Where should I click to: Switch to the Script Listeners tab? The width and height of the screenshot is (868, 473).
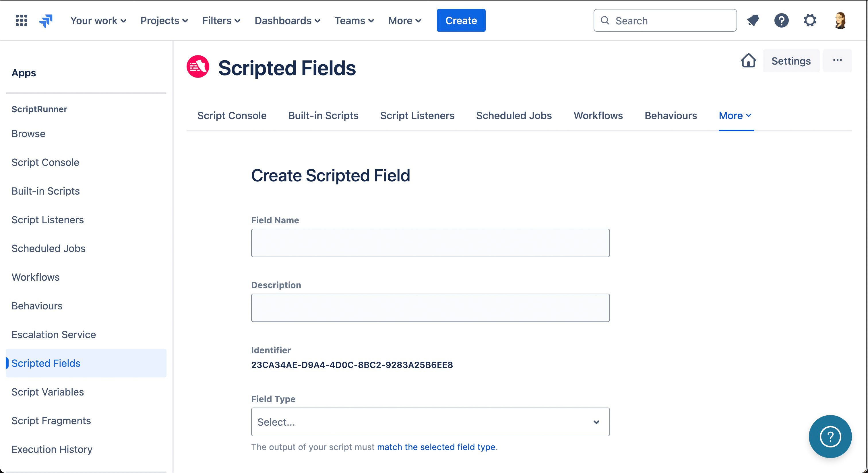point(417,116)
